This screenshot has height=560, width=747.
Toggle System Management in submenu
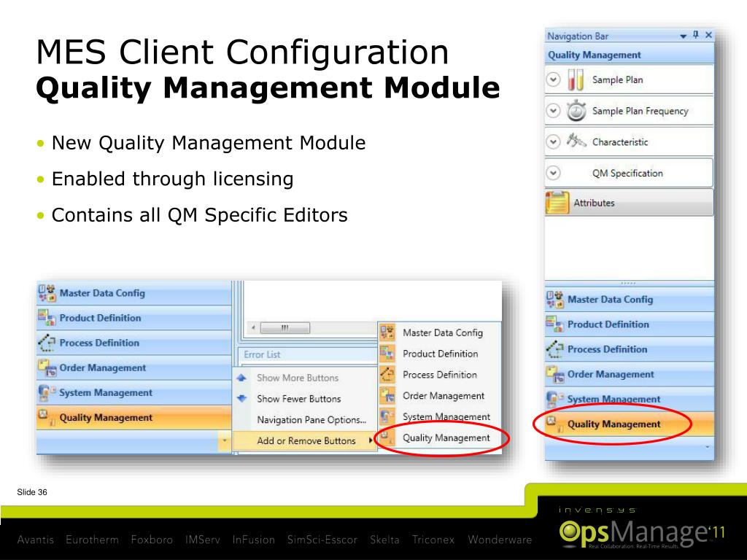pos(439,416)
